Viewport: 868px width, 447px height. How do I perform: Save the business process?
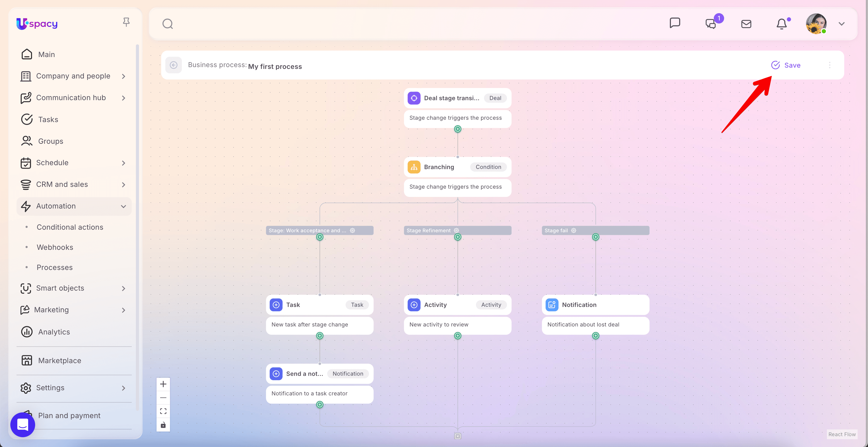786,65
